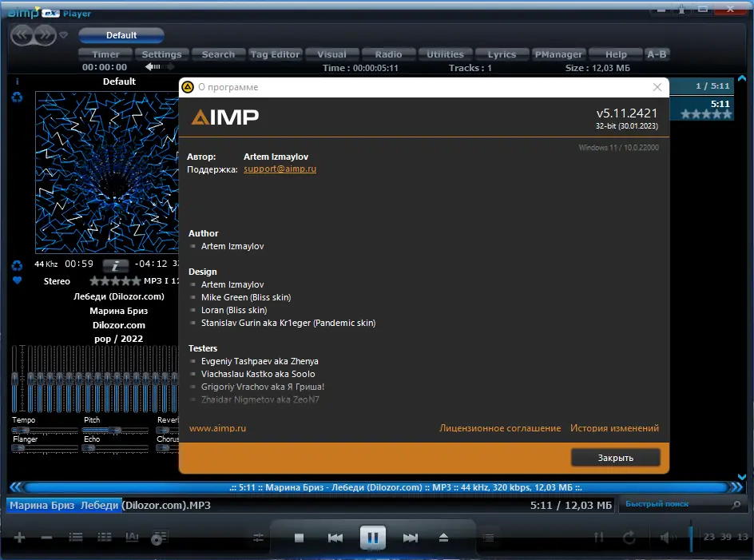Click the Закрыть button in About dialog

(615, 457)
